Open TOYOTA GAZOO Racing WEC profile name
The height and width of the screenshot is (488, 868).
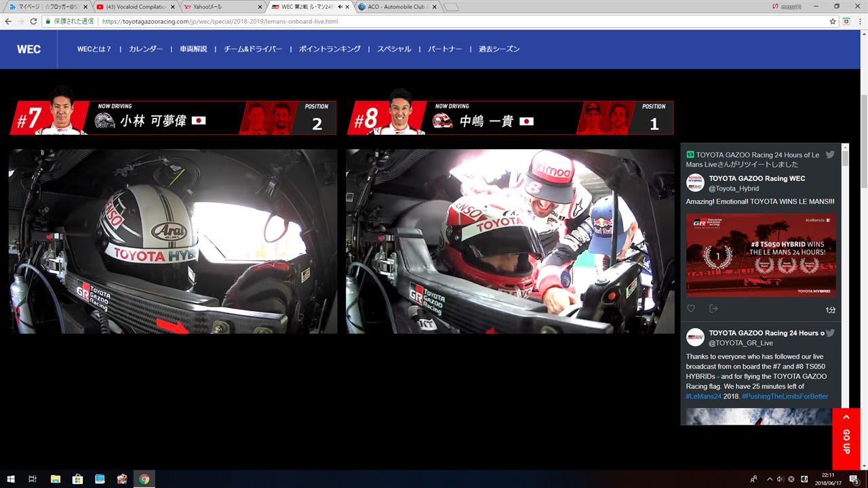[757, 178]
